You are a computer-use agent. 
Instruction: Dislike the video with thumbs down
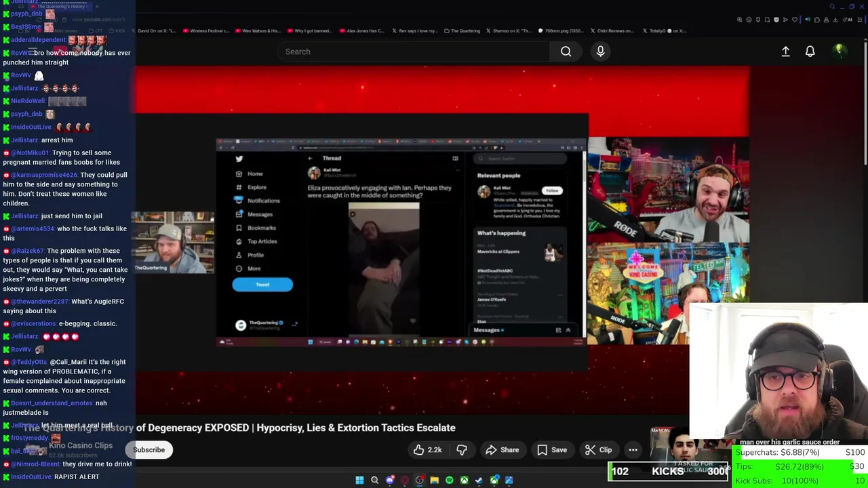tap(462, 450)
